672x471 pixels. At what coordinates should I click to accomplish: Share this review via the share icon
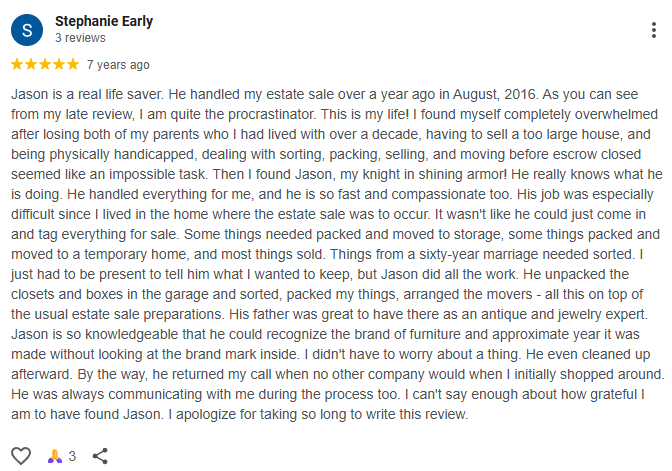pyautogui.click(x=100, y=456)
